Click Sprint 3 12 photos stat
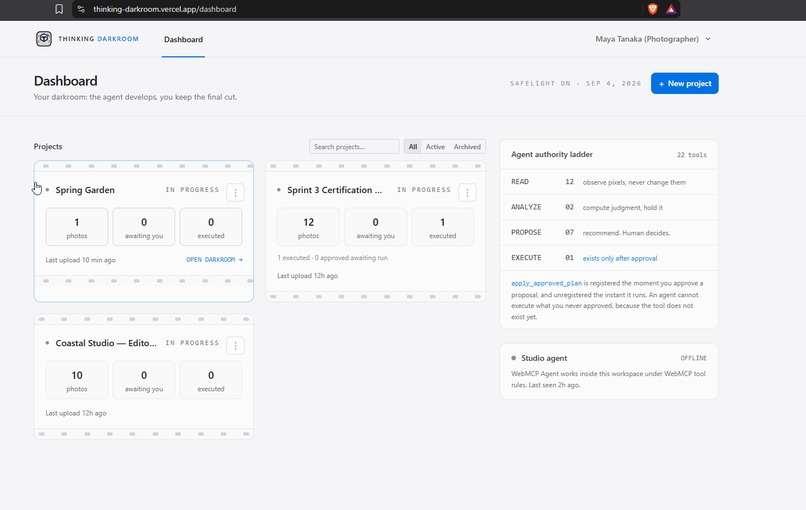The width and height of the screenshot is (806, 510). [308, 227]
